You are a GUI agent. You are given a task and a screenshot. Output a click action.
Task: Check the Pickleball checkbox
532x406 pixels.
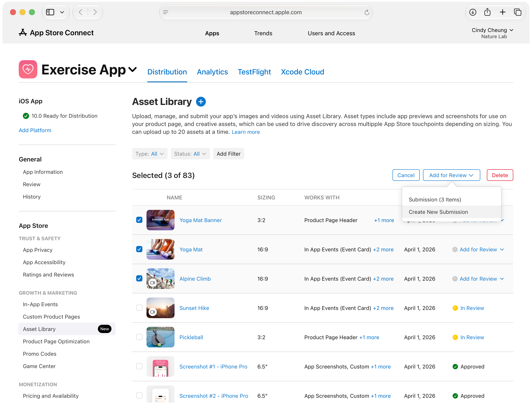(x=139, y=337)
